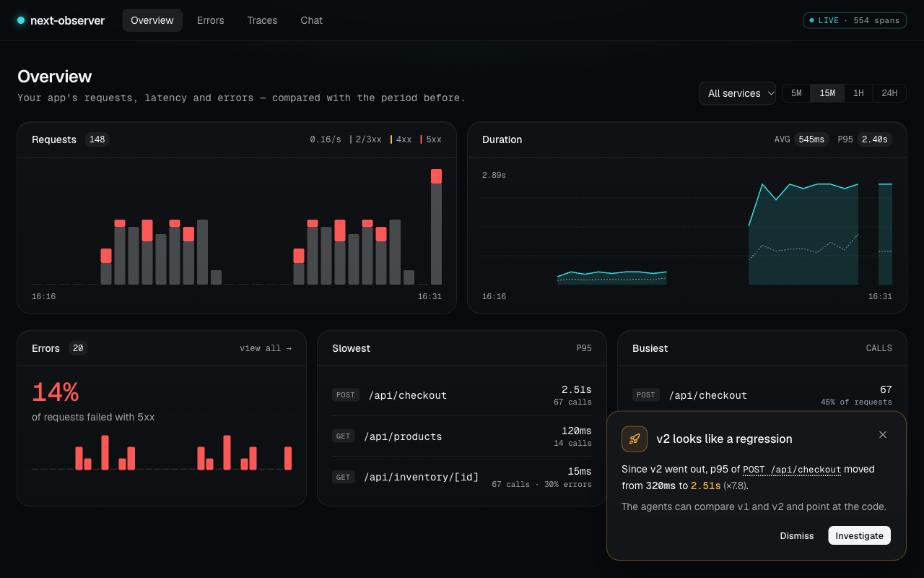Viewport: 924px width, 578px height.
Task: Click the P95 2.40s value
Action: pos(874,139)
